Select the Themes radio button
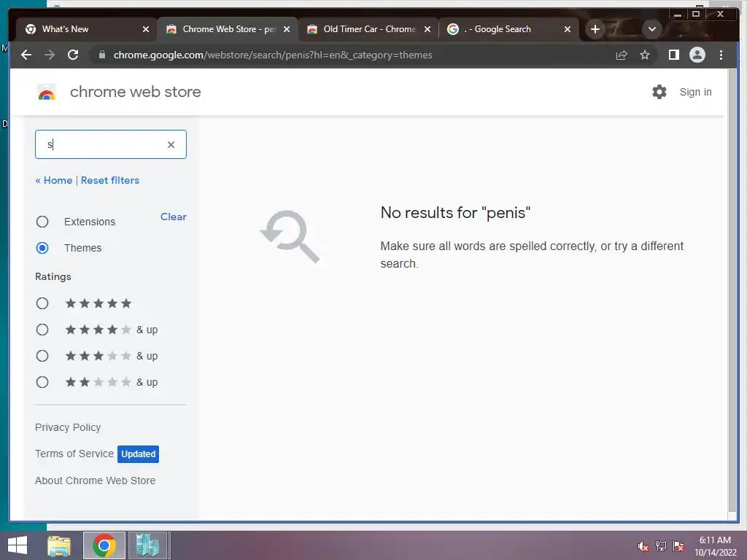The height and width of the screenshot is (560, 747). pyautogui.click(x=42, y=248)
